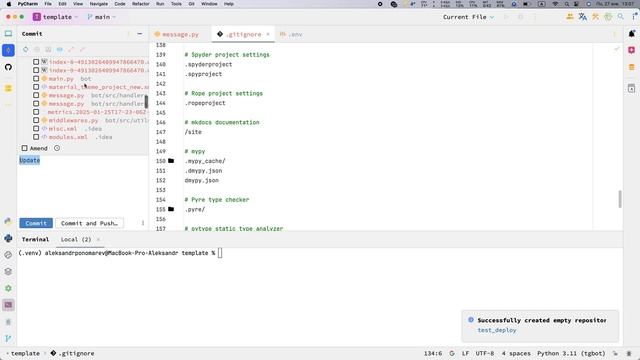Check the metrics.2025-01-25 file checkbox

(x=36, y=112)
